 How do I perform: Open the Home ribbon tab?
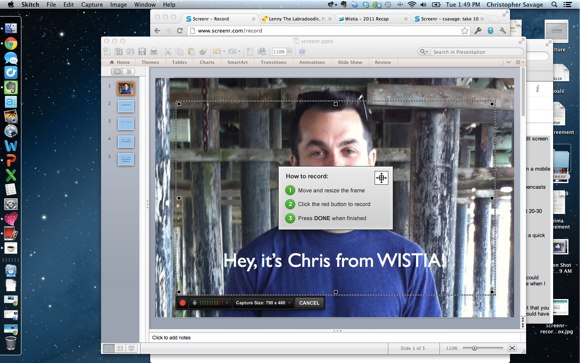point(120,62)
